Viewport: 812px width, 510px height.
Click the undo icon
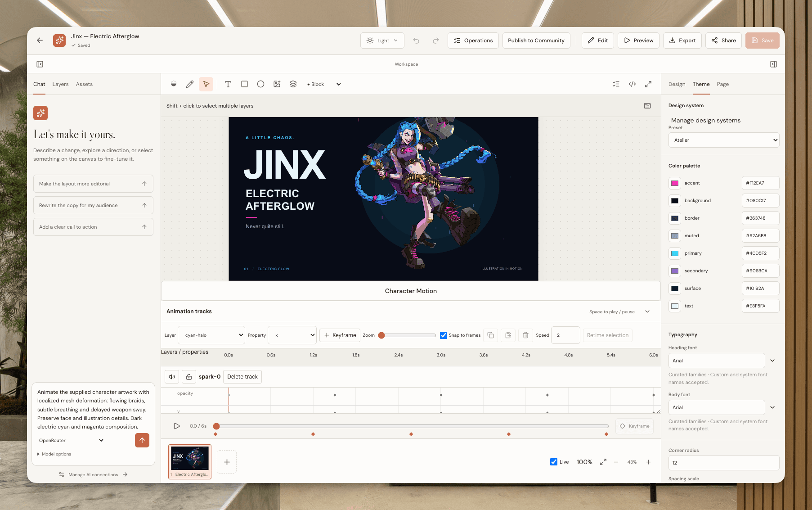[416, 41]
